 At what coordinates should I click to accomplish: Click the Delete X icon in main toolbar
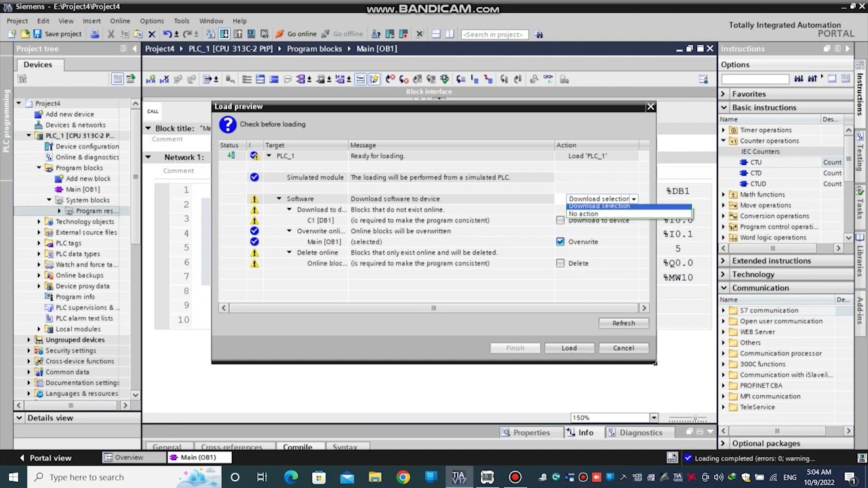point(151,34)
